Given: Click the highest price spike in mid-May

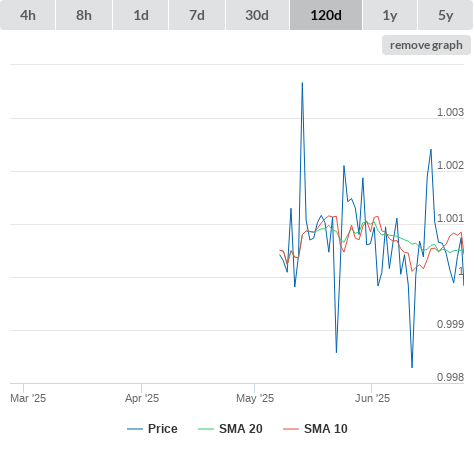Looking at the screenshot, I should pyautogui.click(x=302, y=83).
